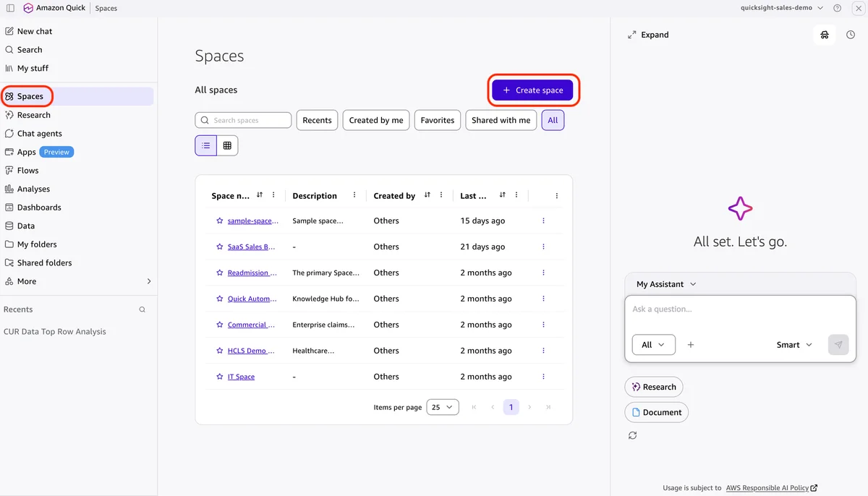Favorite the sample-space row star
The image size is (868, 496).
click(x=220, y=221)
